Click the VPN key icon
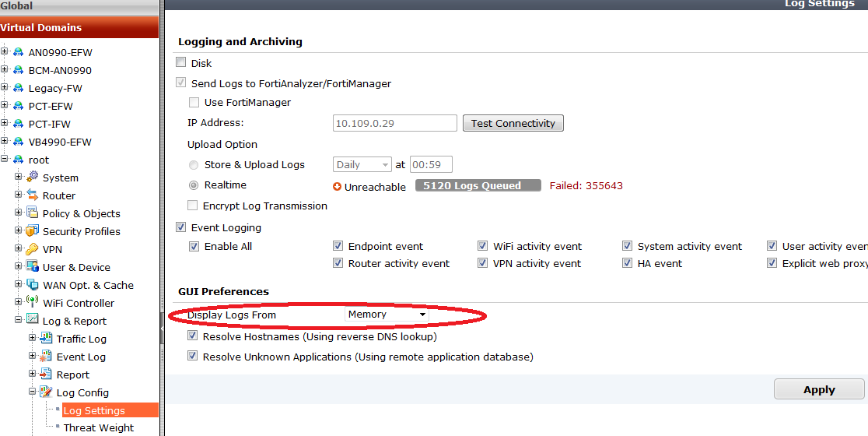868x436 pixels. tap(33, 249)
